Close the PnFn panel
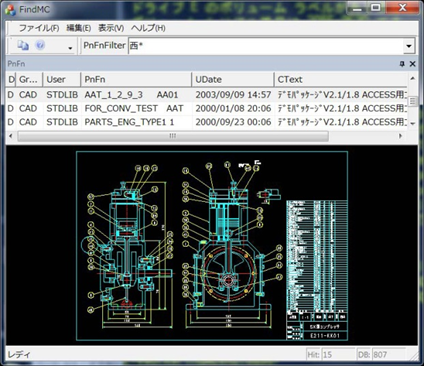 [x=413, y=64]
